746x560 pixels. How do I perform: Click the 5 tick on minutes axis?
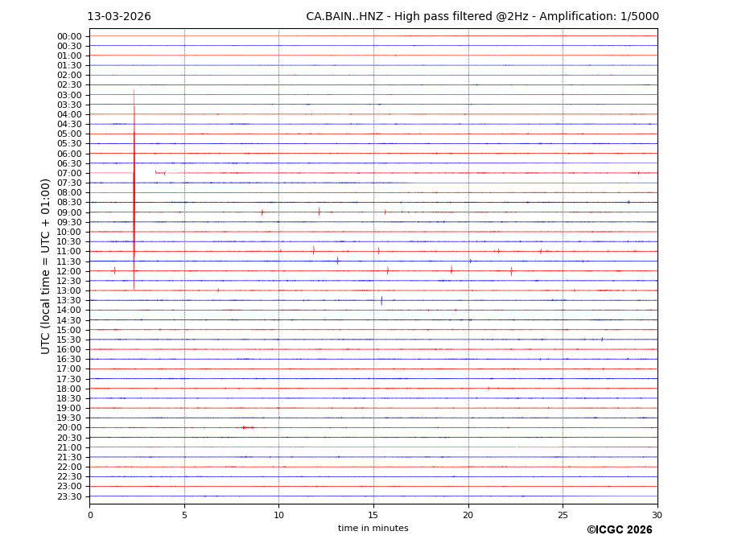[x=184, y=515]
